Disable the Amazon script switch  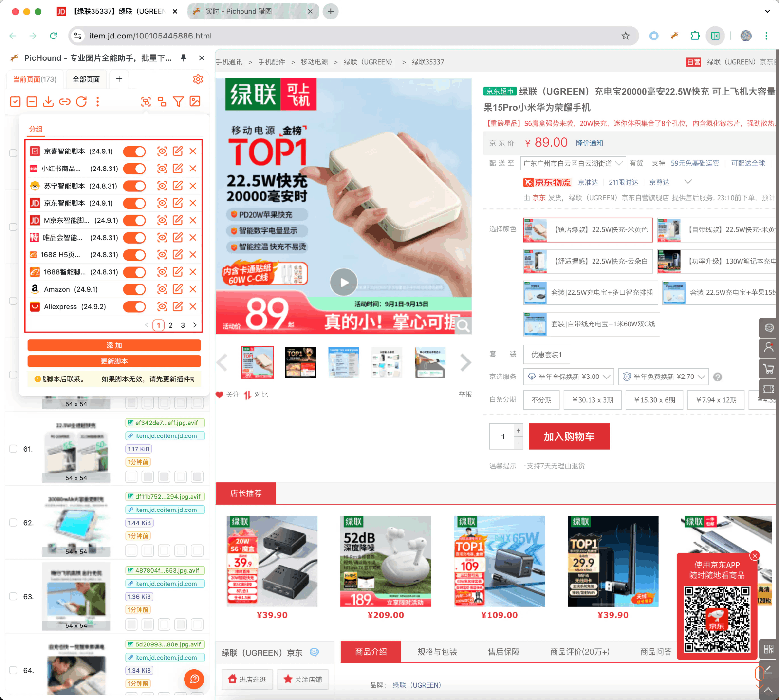pyautogui.click(x=134, y=289)
